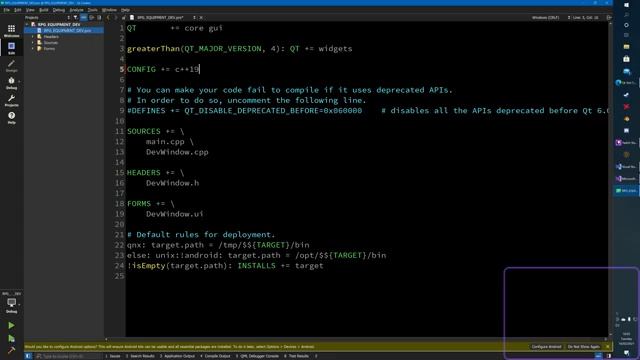Show the Application Output pane
The image size is (640, 360).
pos(177,356)
